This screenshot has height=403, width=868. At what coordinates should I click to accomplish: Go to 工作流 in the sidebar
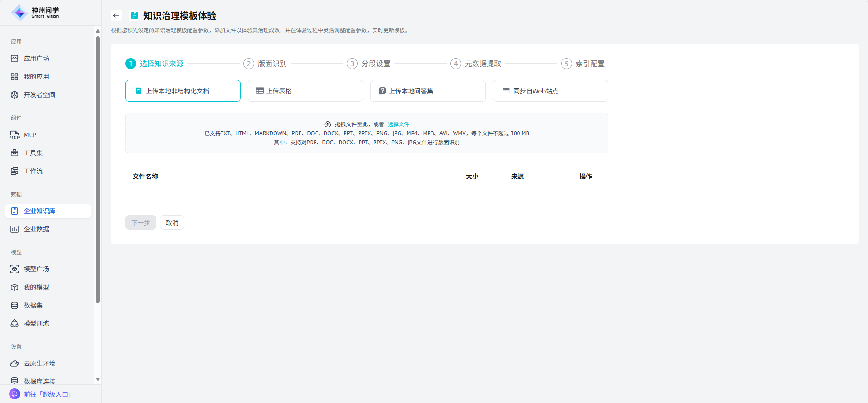[x=33, y=171]
